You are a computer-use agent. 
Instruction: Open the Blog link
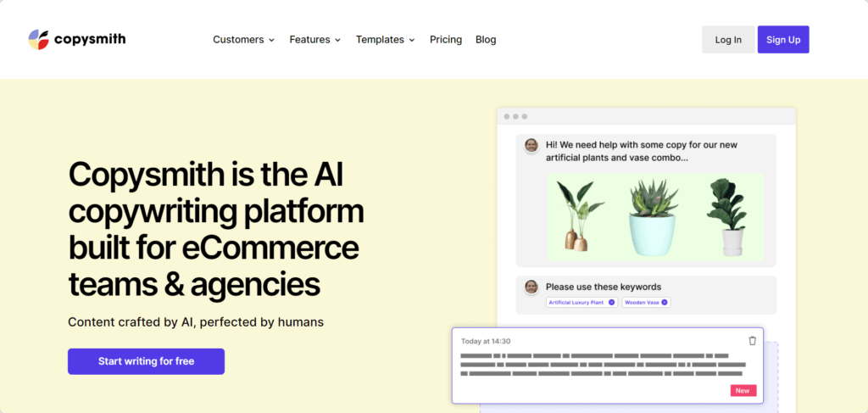pos(486,40)
